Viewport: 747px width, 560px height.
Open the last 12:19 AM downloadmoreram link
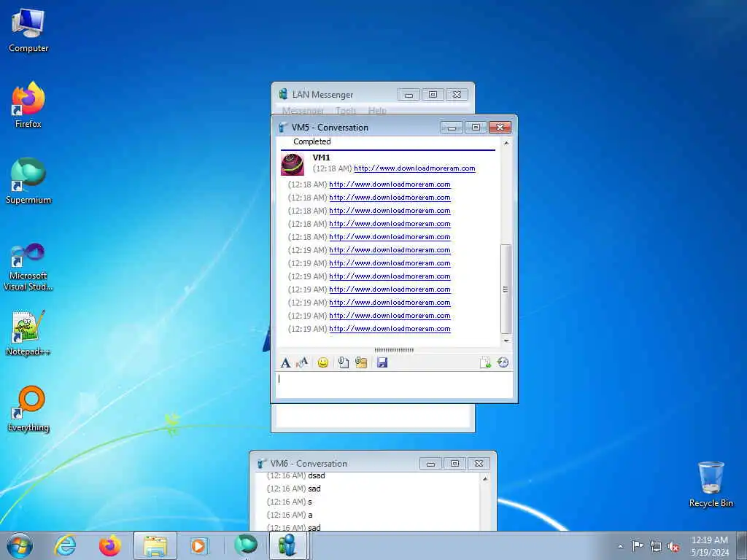[x=390, y=329]
